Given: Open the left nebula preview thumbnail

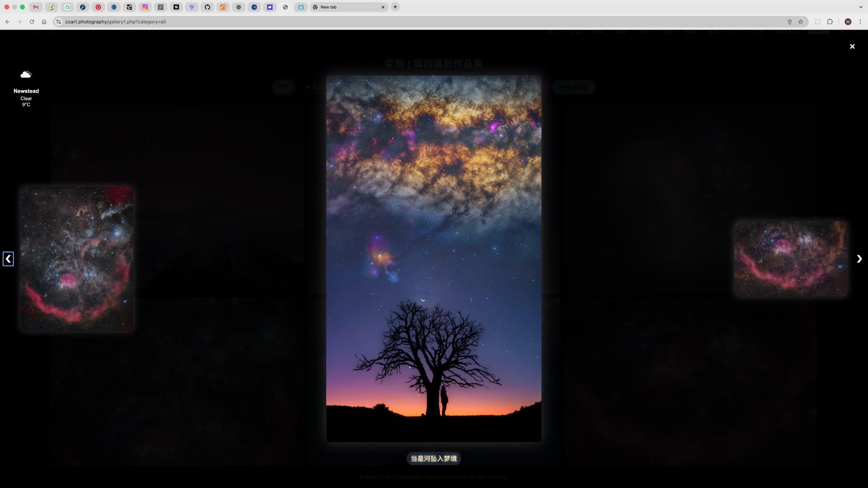Looking at the screenshot, I should [77, 259].
